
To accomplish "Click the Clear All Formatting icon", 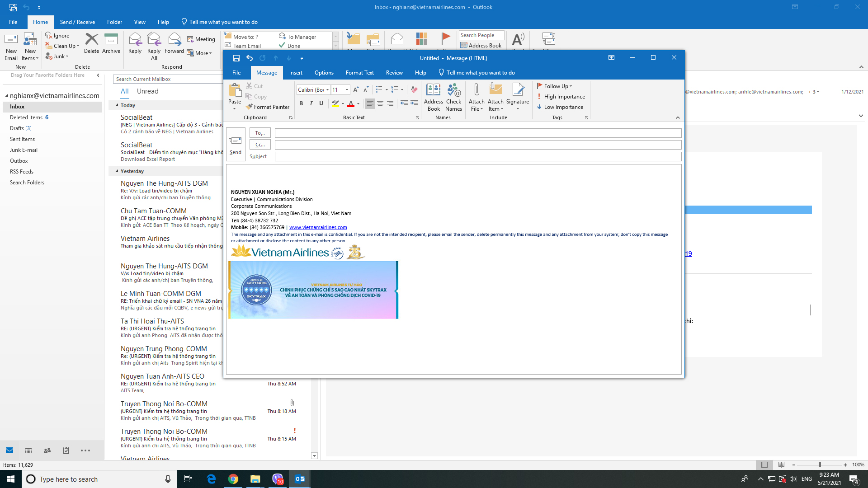I will pyautogui.click(x=414, y=89).
